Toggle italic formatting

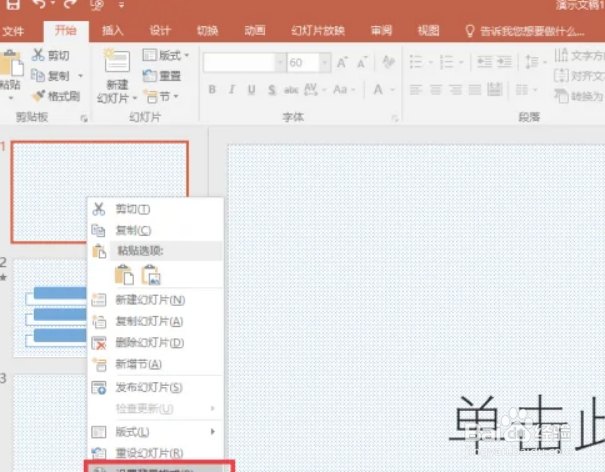coord(232,90)
